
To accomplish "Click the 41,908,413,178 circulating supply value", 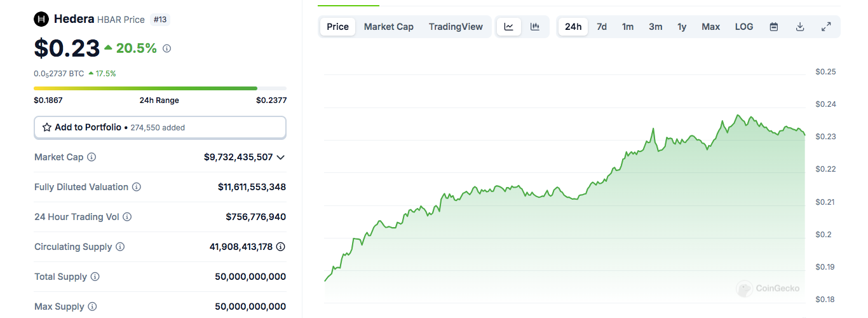I will 241,247.
